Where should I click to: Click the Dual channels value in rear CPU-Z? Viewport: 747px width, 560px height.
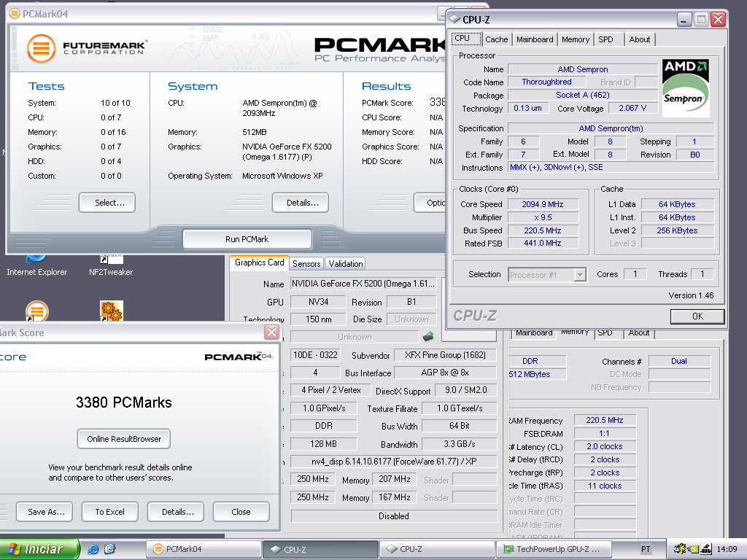tap(679, 362)
